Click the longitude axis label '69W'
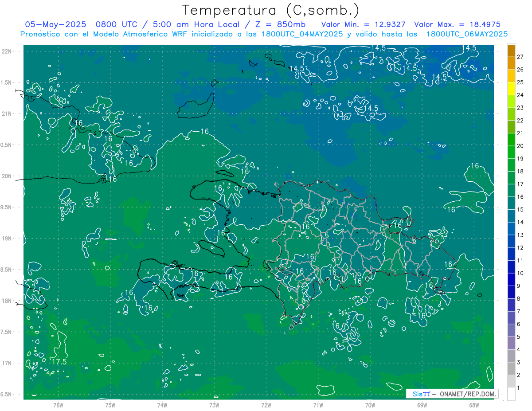Image resolution: width=532 pixels, height=411 pixels. click(422, 405)
